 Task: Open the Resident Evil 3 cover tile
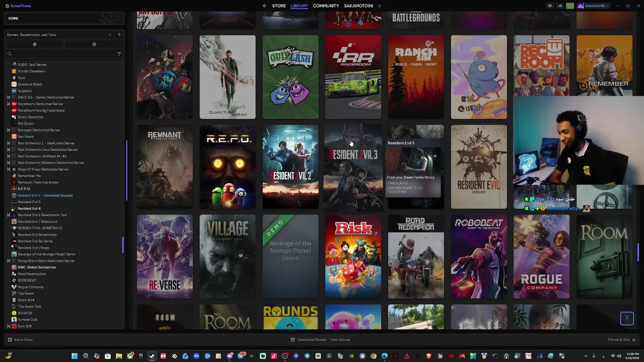353,167
